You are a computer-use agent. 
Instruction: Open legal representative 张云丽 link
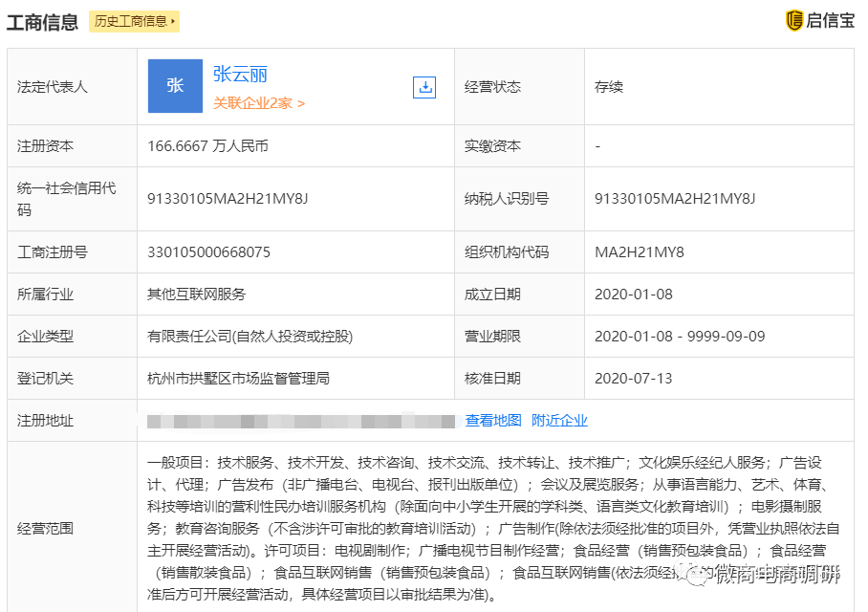[240, 74]
